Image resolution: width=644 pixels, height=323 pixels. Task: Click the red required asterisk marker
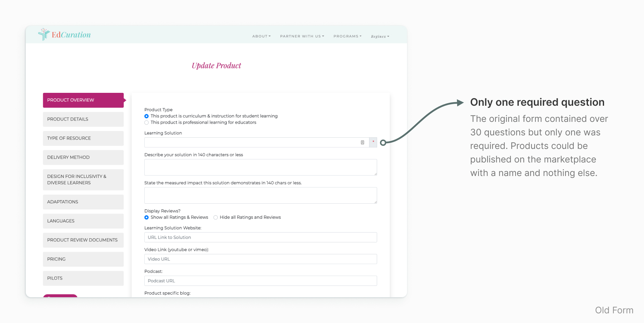[x=373, y=142]
